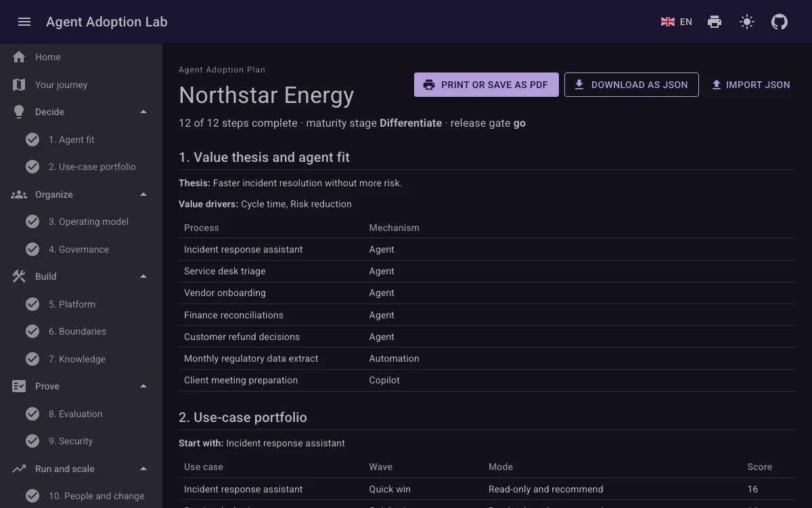Image resolution: width=812 pixels, height=508 pixels.
Task: Open the EN language selector
Action: [x=677, y=22]
